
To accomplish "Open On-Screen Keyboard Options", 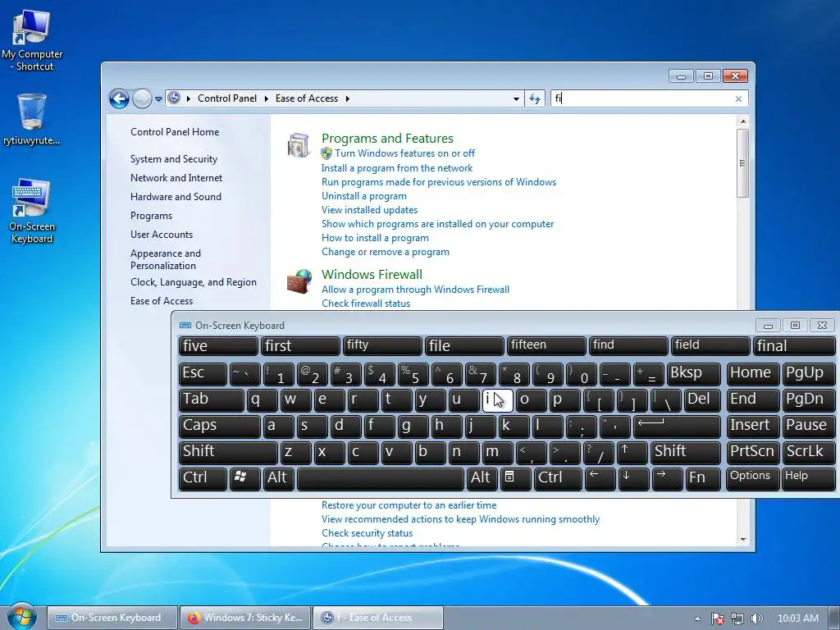I will [752, 479].
